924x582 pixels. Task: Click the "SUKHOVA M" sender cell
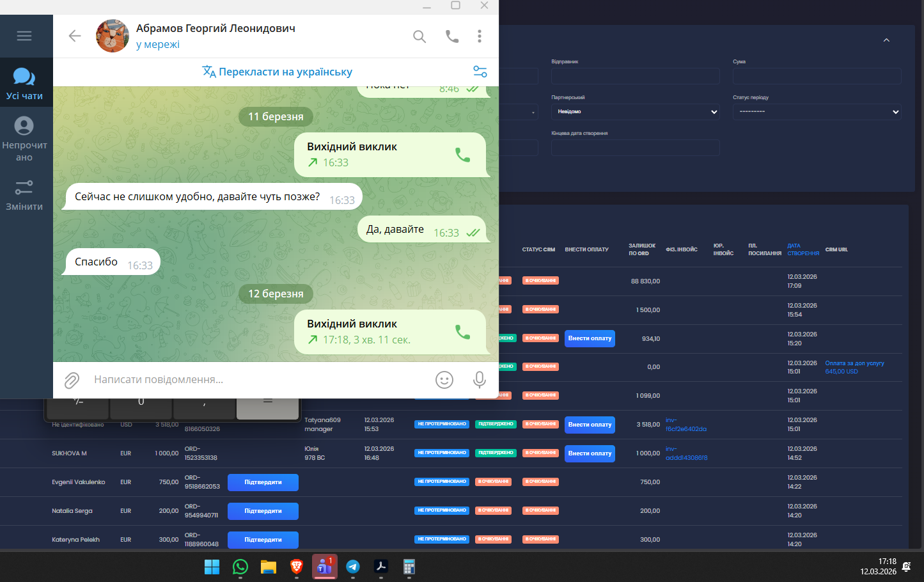tap(69, 453)
